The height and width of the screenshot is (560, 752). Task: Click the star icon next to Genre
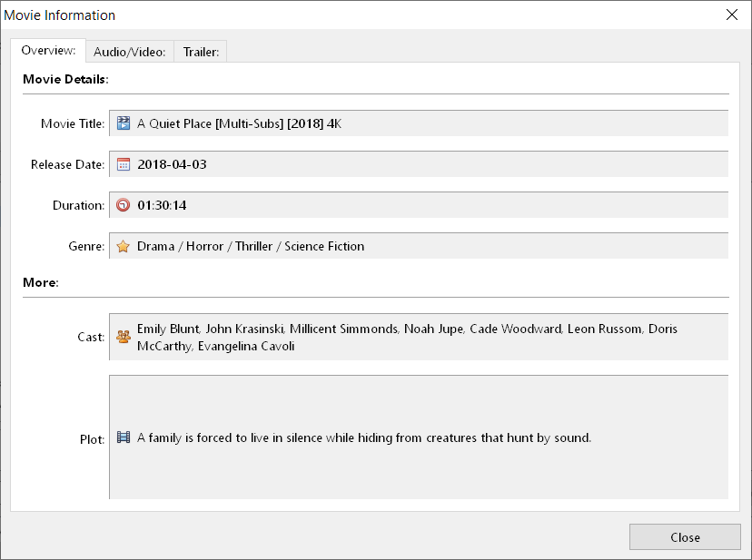[x=123, y=245]
